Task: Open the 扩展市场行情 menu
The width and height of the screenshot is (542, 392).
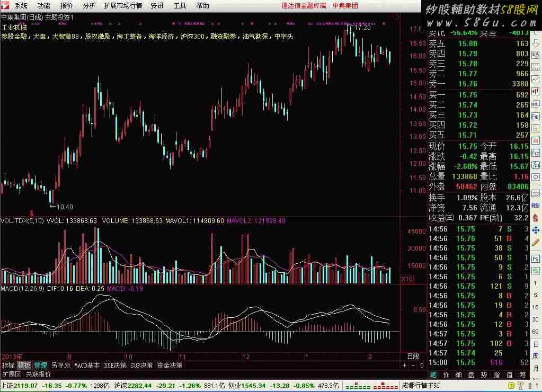Action: click(x=123, y=5)
